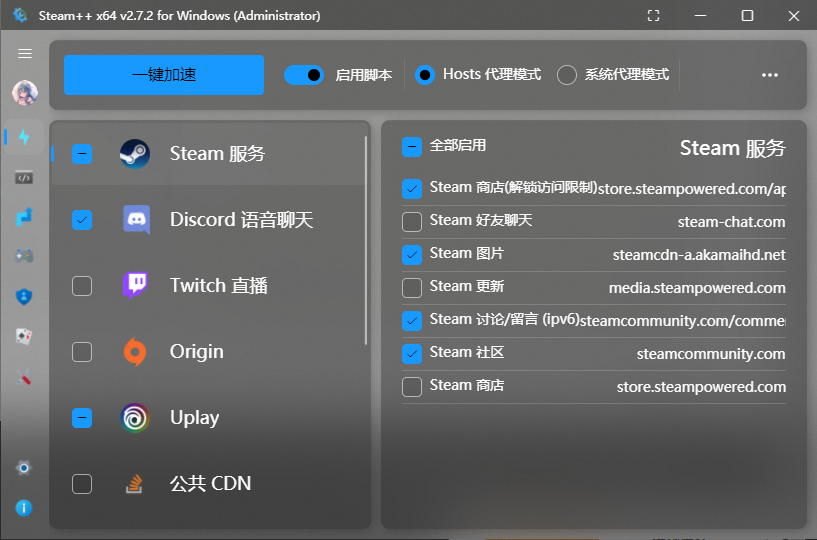Open the shield authenticator page in sidebar
817x540 pixels.
pos(24,297)
